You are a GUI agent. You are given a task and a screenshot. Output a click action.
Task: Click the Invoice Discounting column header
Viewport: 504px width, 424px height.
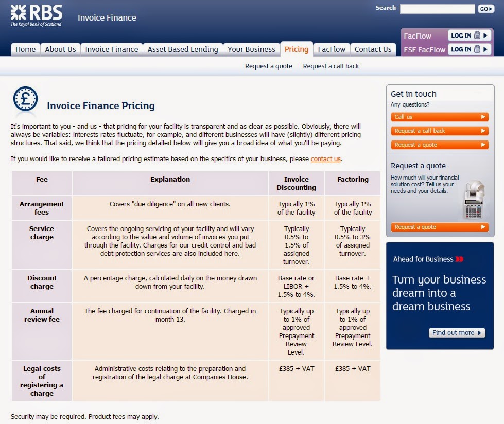[x=296, y=183]
